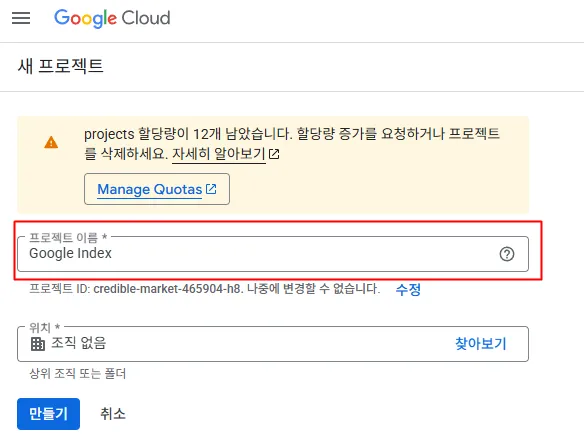The width and height of the screenshot is (584, 447).
Task: Click the organization building icon
Action: 38,344
